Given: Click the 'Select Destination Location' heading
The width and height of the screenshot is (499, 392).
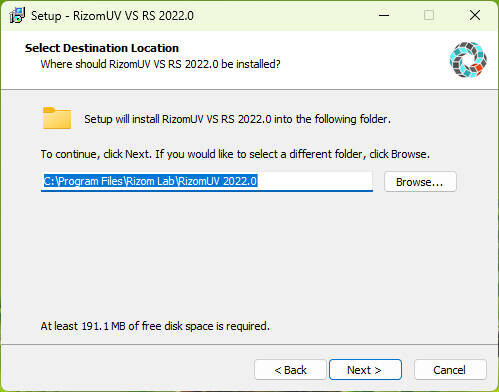Looking at the screenshot, I should coord(102,48).
